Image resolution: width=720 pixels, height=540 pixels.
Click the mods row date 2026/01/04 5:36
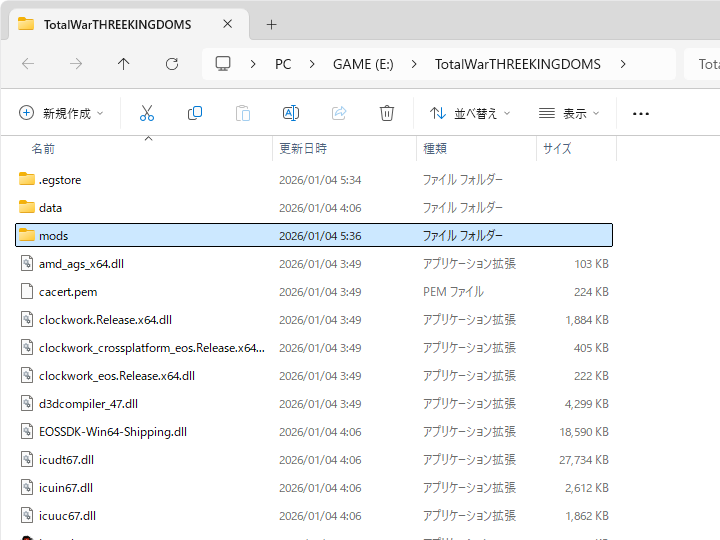320,236
